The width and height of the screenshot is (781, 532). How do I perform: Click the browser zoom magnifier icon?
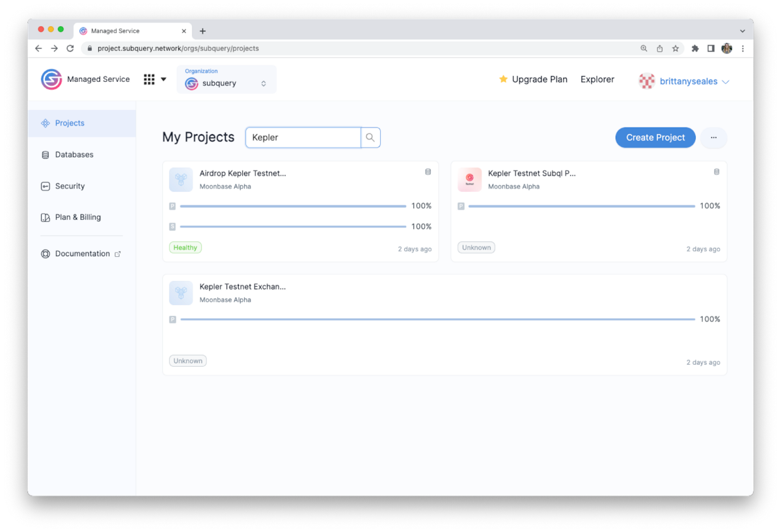[x=644, y=48]
